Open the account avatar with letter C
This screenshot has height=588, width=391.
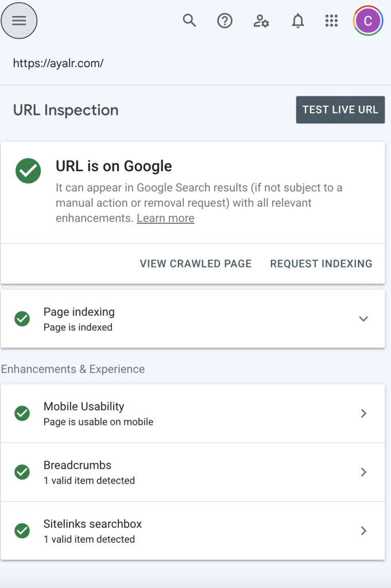[x=368, y=21]
